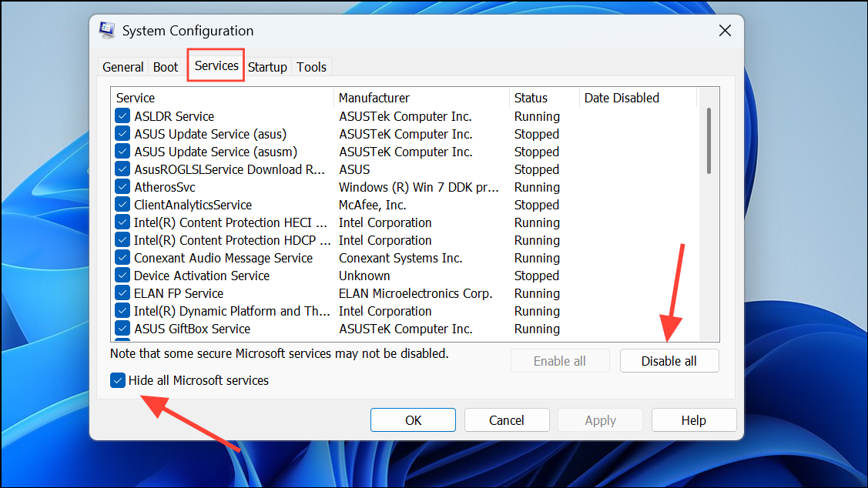Viewport: 868px width, 488px height.
Task: Click 'McAfee, Inc.' manufacturer cell
Action: tap(373, 205)
